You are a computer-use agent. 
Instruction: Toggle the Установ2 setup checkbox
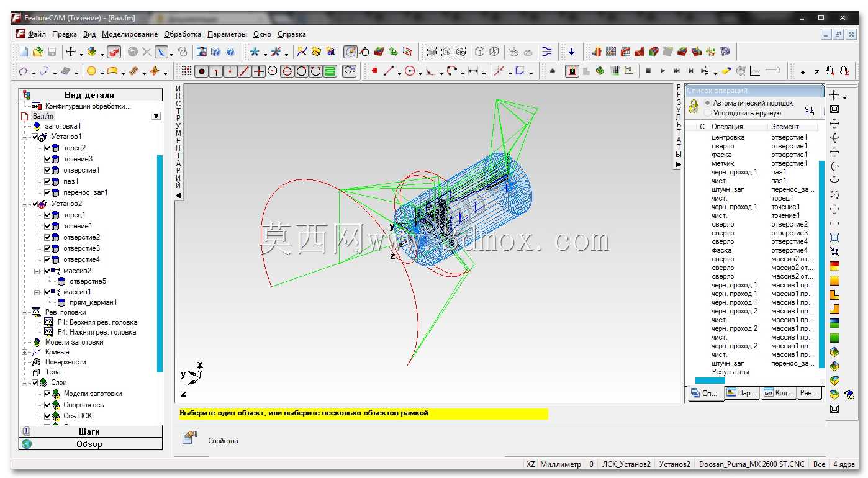coord(35,204)
